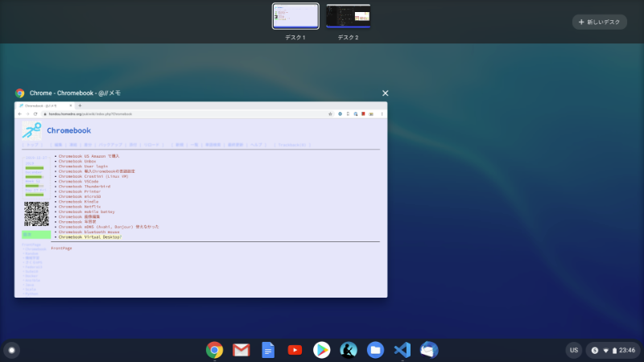The width and height of the screenshot is (644, 362).
Task: Switch to デスク 1 thumbnail
Action: [295, 16]
